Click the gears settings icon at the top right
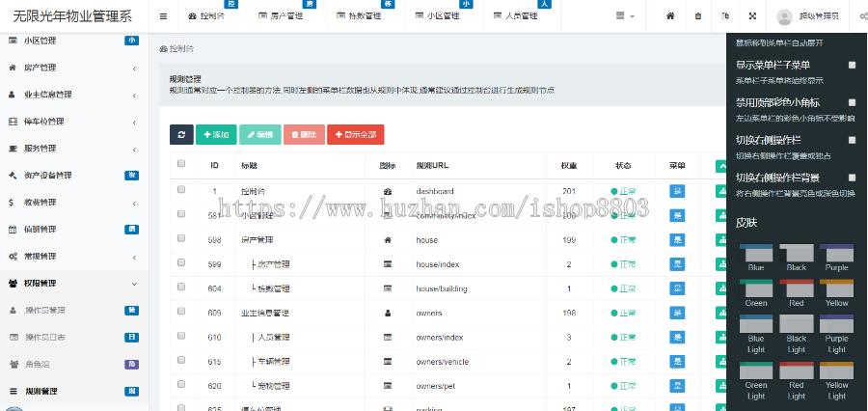Image resolution: width=868 pixels, height=411 pixels. point(864,16)
